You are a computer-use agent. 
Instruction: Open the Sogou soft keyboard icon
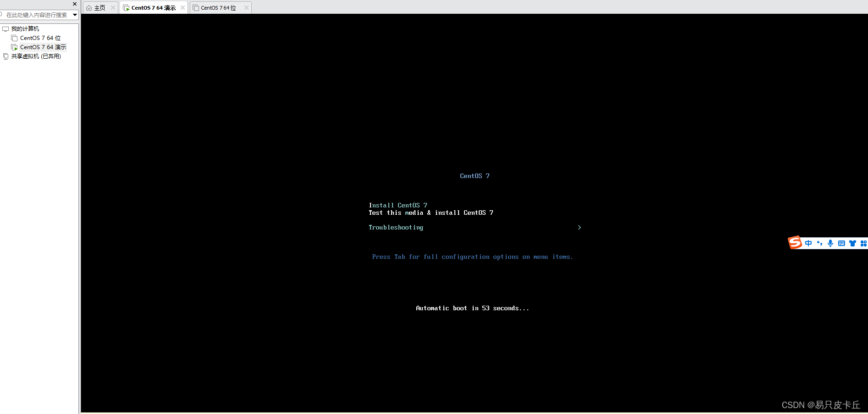pos(841,243)
